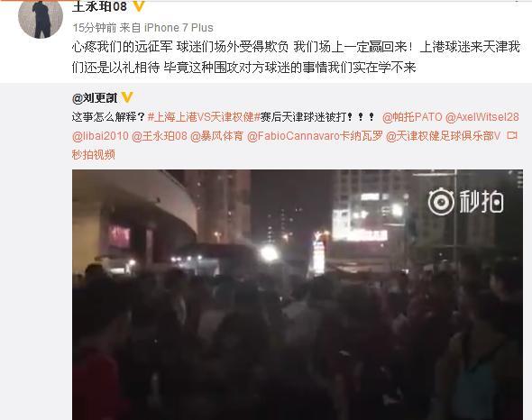Open the #上海上港VS天津权健# hashtag
The image size is (532, 420).
(x=204, y=117)
